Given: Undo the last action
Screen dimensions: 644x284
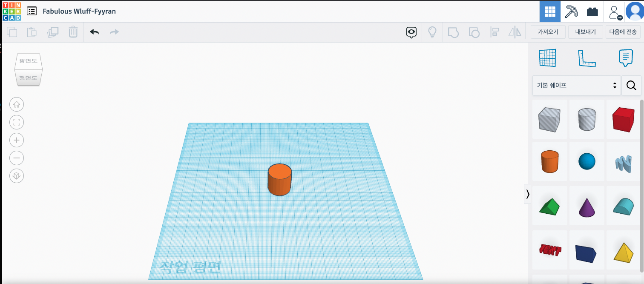Looking at the screenshot, I should click(94, 32).
